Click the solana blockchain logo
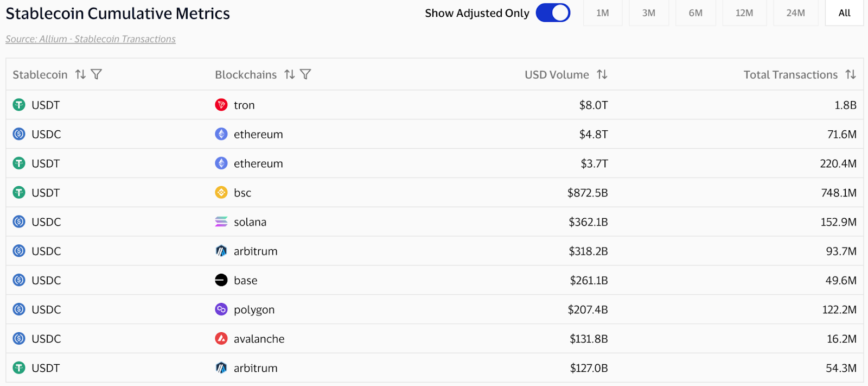 point(221,222)
